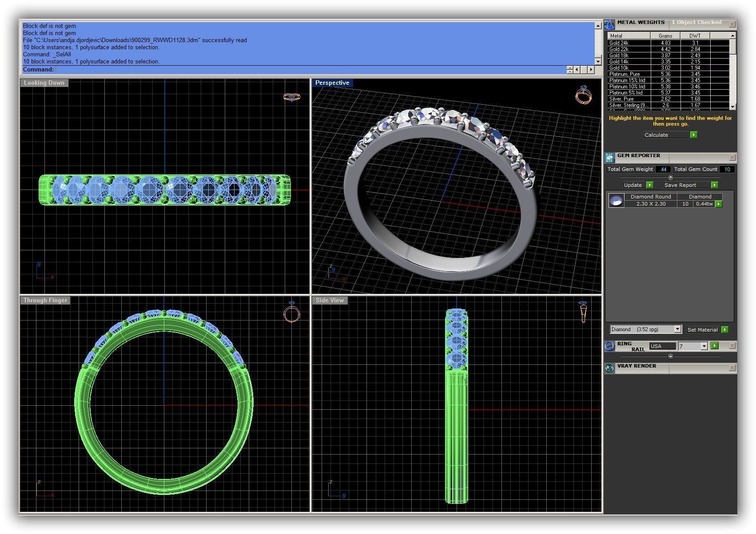Expand Ring Rail with the down-arrow expander
The height and width of the screenshot is (534, 756).
click(x=671, y=356)
